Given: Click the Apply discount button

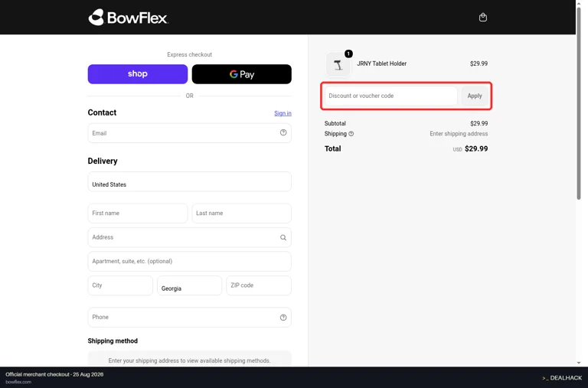Looking at the screenshot, I should tap(475, 96).
